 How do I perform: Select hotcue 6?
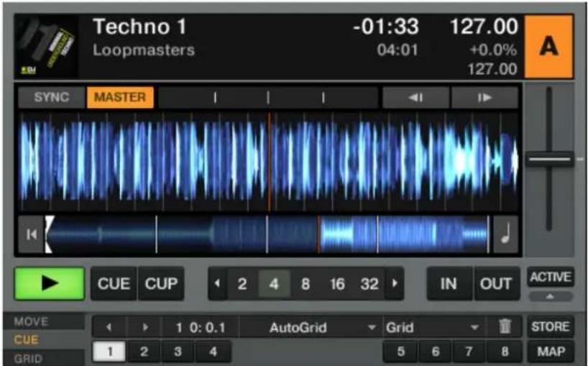tap(435, 352)
